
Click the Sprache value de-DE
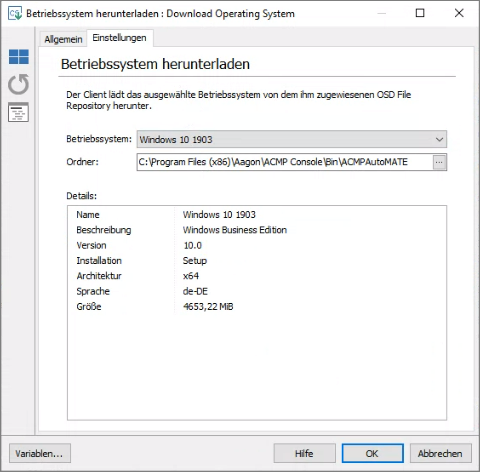tap(195, 291)
